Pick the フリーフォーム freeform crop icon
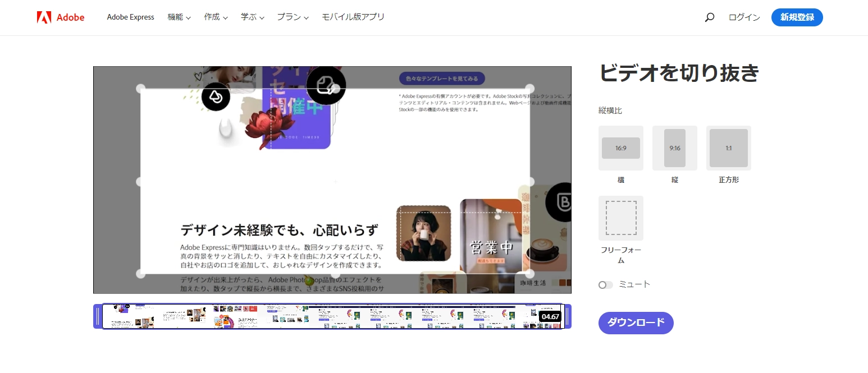The height and width of the screenshot is (373, 868). (620, 218)
